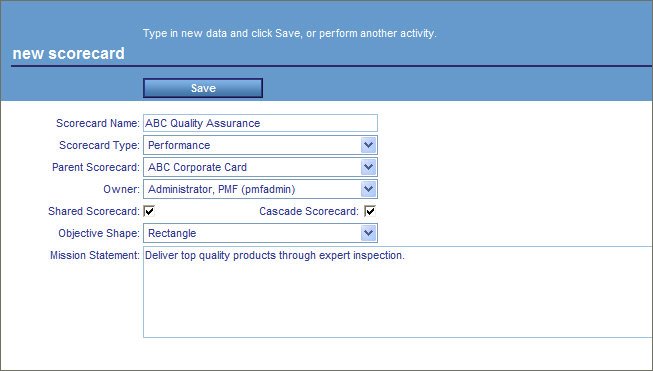653x371 pixels.
Task: Open the Owner dropdown arrow
Action: (x=368, y=189)
